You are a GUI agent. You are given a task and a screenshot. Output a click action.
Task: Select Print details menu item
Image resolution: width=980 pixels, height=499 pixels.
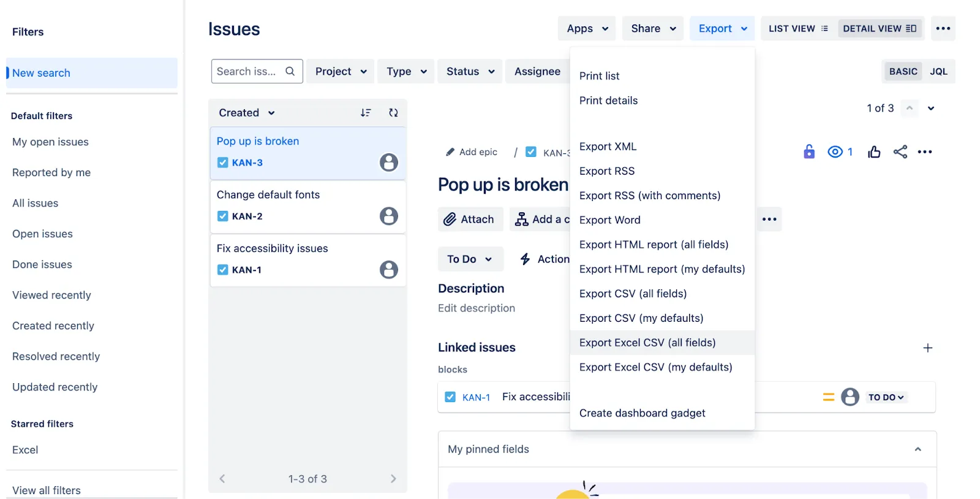[662, 101]
